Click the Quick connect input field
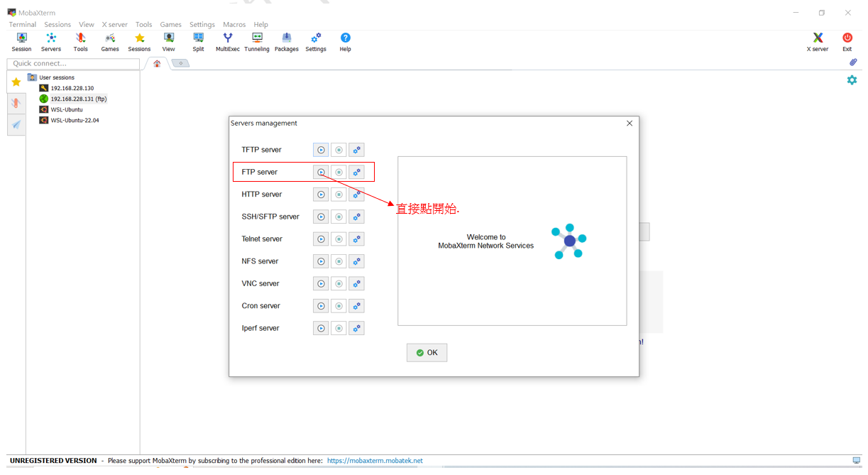 [73, 64]
